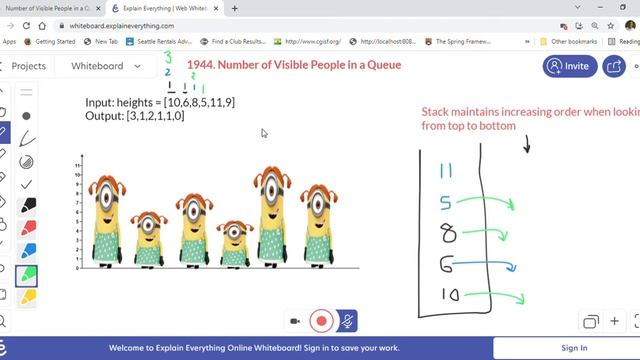The image size is (640, 360).
Task: Click the problem title 1944 text
Action: [294, 65]
